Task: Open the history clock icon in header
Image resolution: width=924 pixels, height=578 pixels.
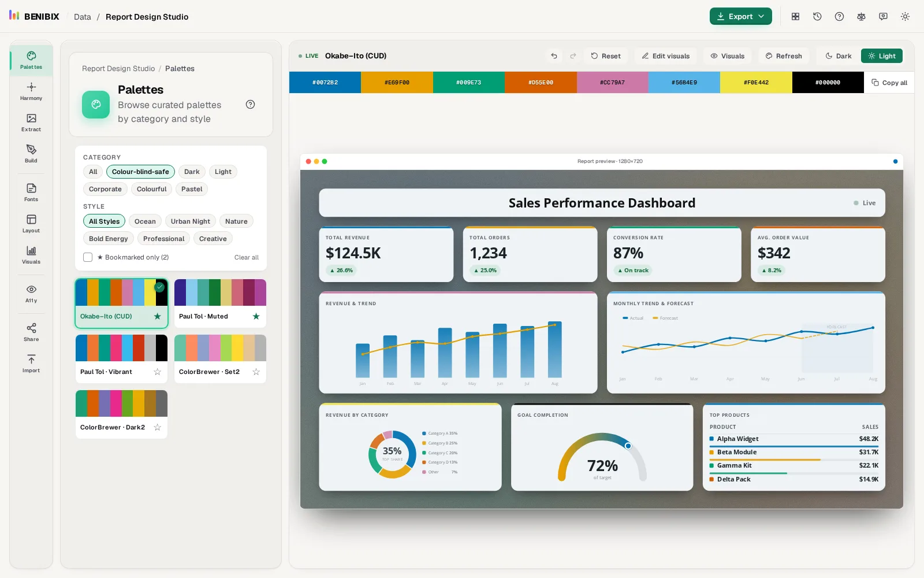Action: 817,17
